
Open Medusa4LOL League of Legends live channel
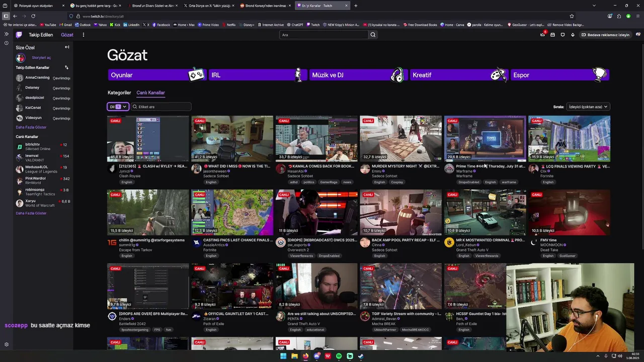coord(43,169)
